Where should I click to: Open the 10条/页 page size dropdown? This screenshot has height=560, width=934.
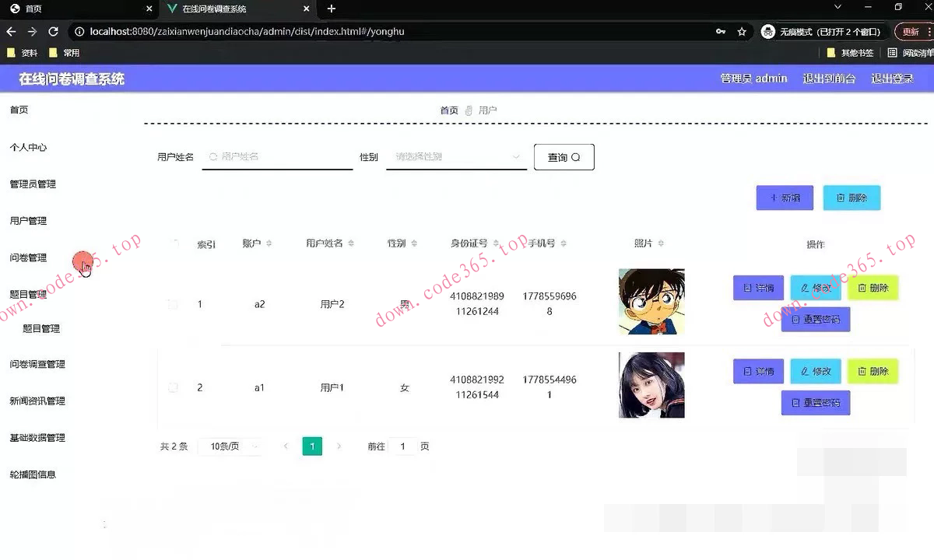click(231, 446)
